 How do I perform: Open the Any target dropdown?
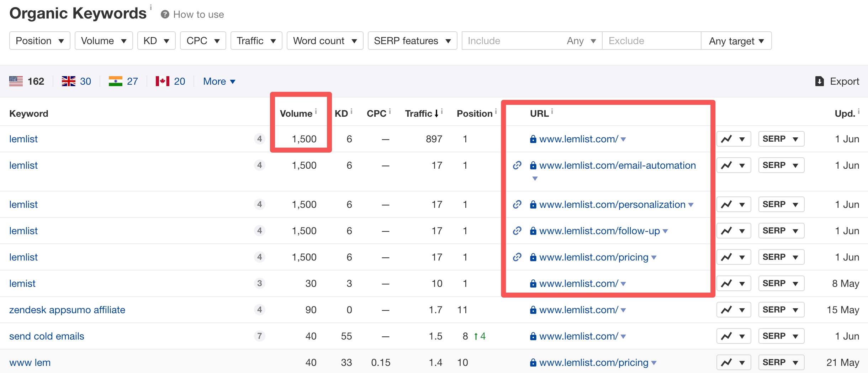(736, 41)
